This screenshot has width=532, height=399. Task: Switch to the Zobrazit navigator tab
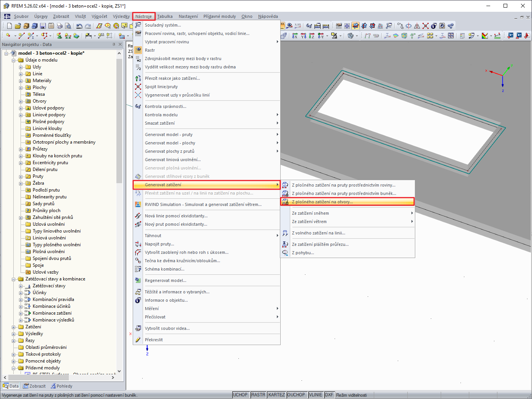pyautogui.click(x=34, y=386)
